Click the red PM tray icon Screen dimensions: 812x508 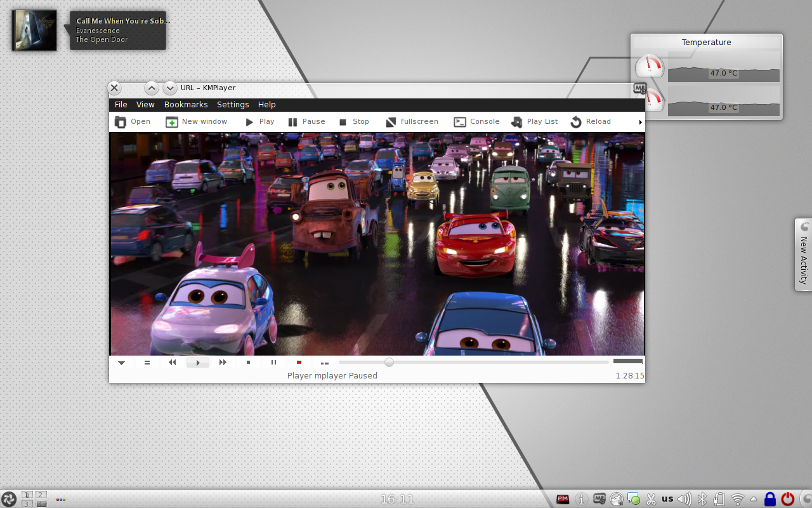563,499
